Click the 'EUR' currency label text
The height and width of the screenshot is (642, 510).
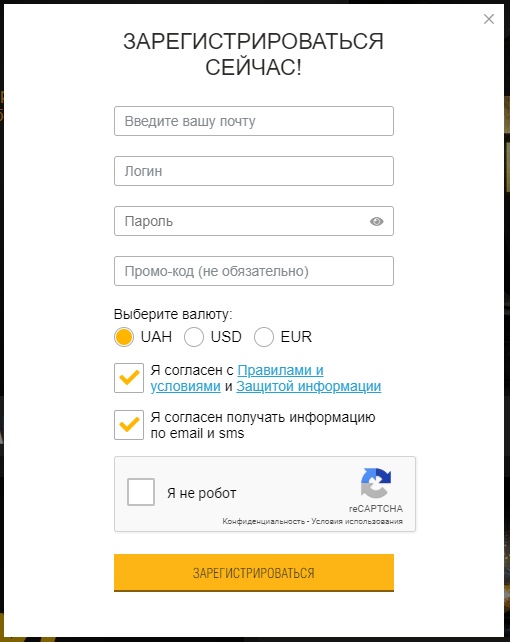click(x=296, y=337)
